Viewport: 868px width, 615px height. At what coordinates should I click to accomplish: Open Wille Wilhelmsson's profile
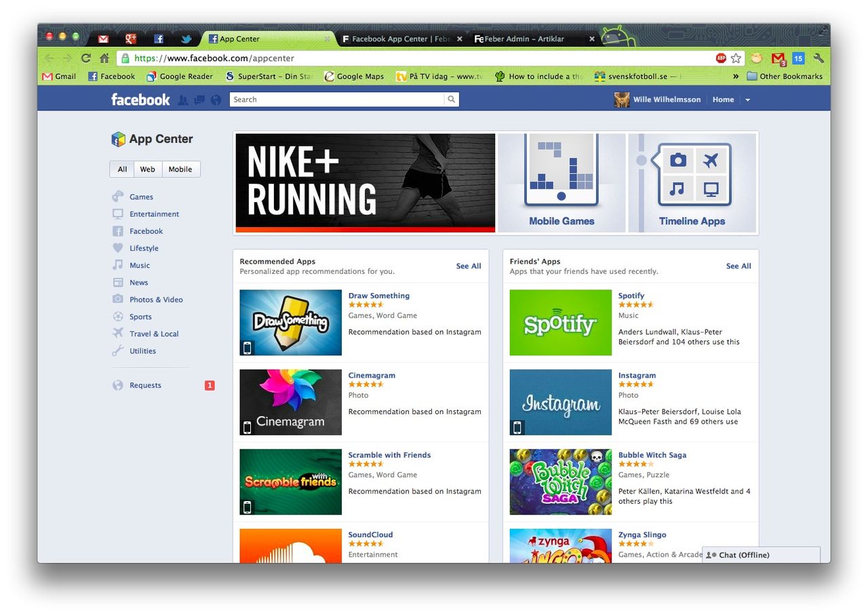click(x=657, y=100)
